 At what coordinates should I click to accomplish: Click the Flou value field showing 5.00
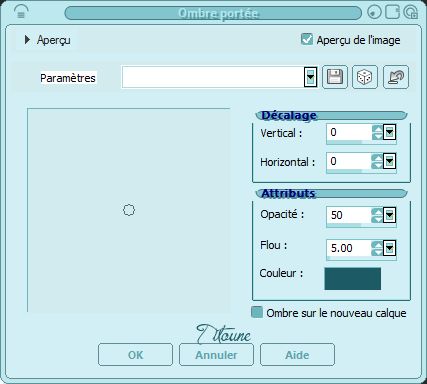click(x=349, y=248)
